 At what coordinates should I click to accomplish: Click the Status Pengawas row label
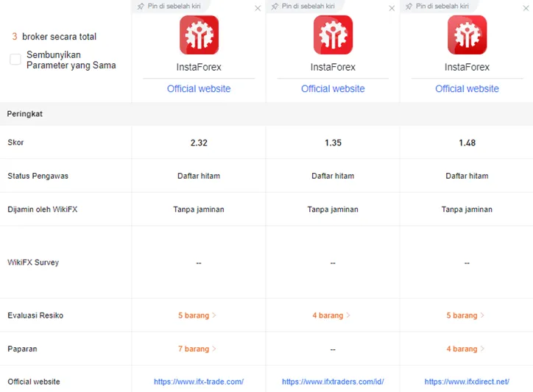pos(38,176)
